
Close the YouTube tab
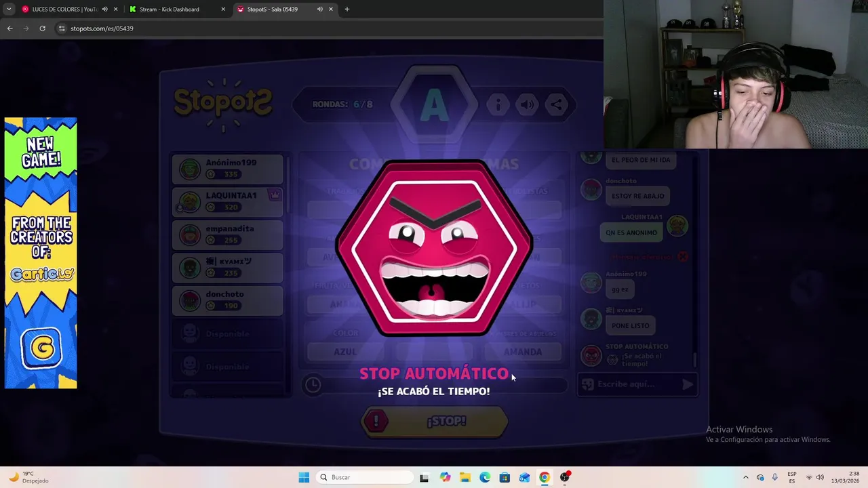click(116, 9)
